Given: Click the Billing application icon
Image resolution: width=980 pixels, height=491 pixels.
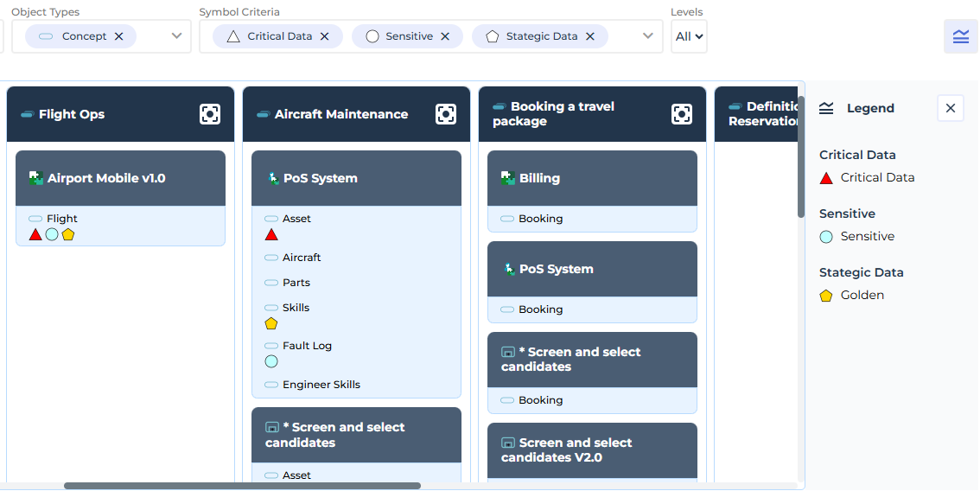Looking at the screenshot, I should tap(508, 178).
